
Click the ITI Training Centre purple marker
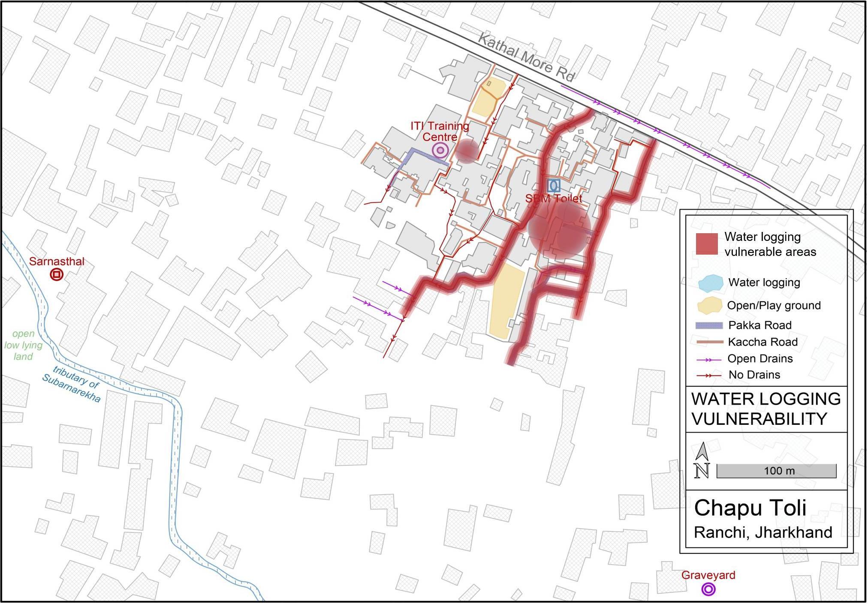point(440,151)
